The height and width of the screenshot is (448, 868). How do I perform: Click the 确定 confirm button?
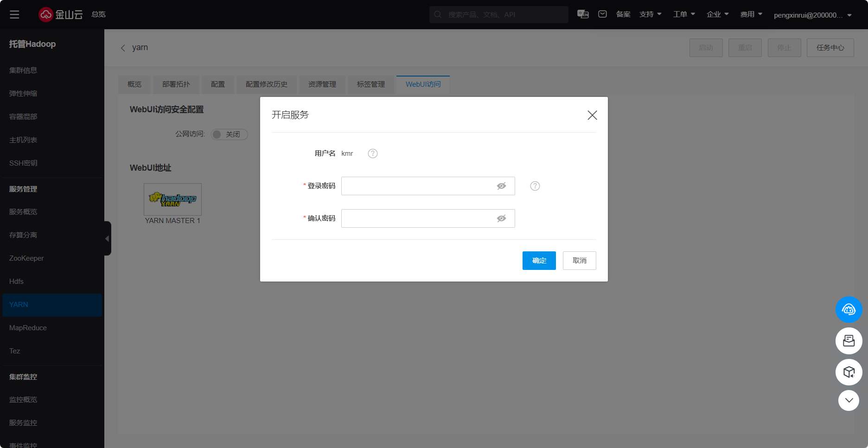[x=539, y=261]
